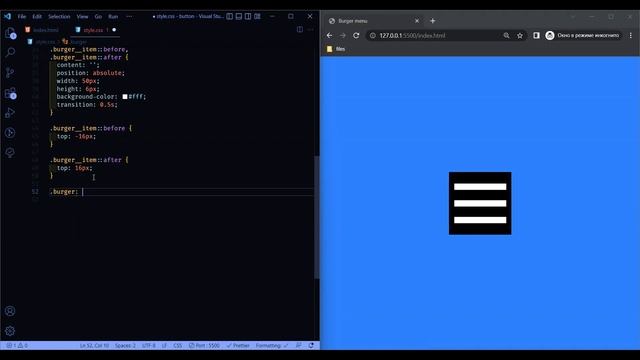Click 'transition: 0.5s;' text in editor
Image resolution: width=640 pixels, height=360 pixels.
point(87,104)
